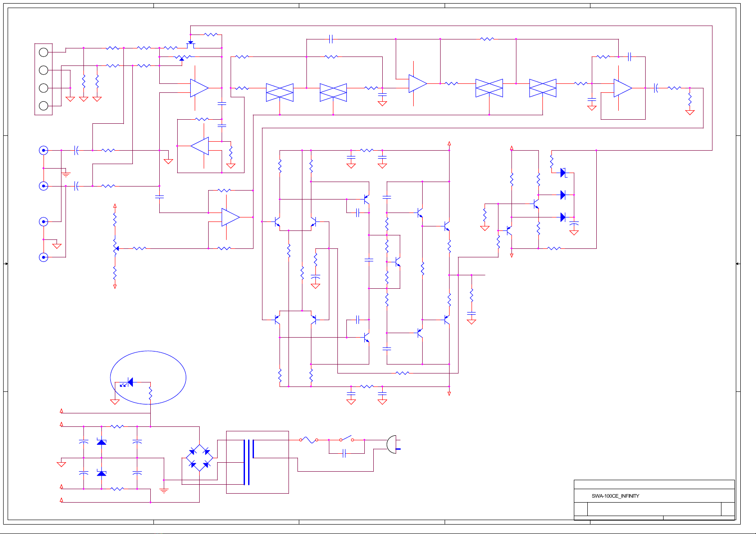Click the bottommost RCA jack
This screenshot has height=534, width=756.
click(44, 257)
